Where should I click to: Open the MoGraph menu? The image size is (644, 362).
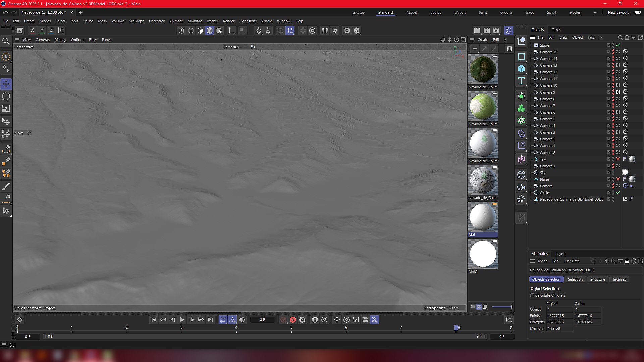click(136, 21)
